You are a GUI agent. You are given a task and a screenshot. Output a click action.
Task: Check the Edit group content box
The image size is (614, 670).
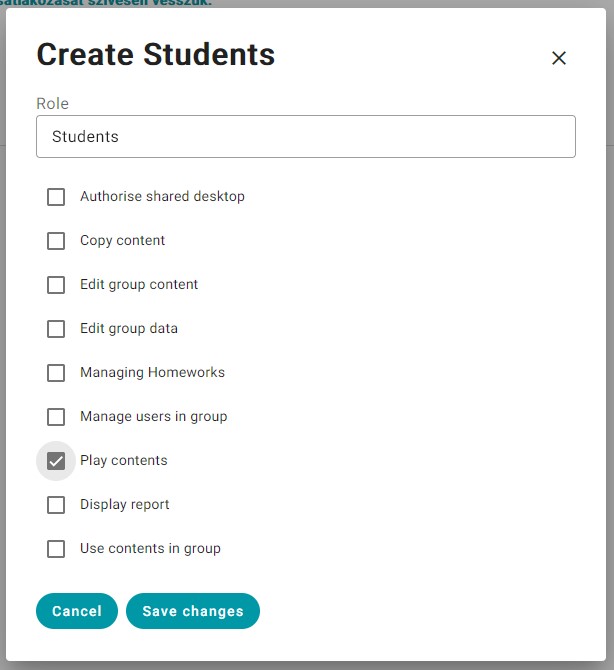(57, 285)
